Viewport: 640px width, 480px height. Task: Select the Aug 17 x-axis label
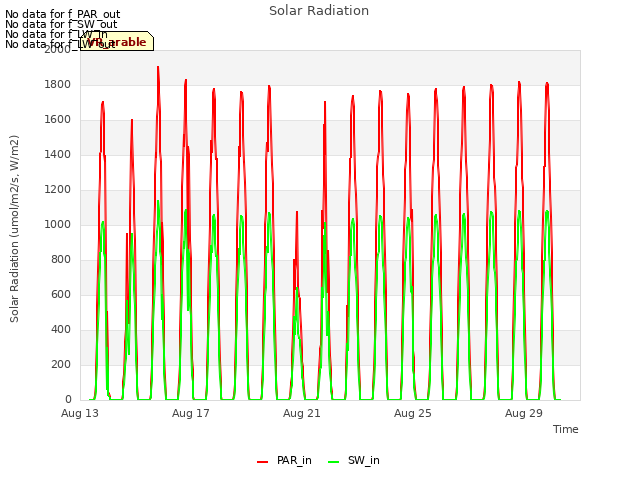coord(191,413)
